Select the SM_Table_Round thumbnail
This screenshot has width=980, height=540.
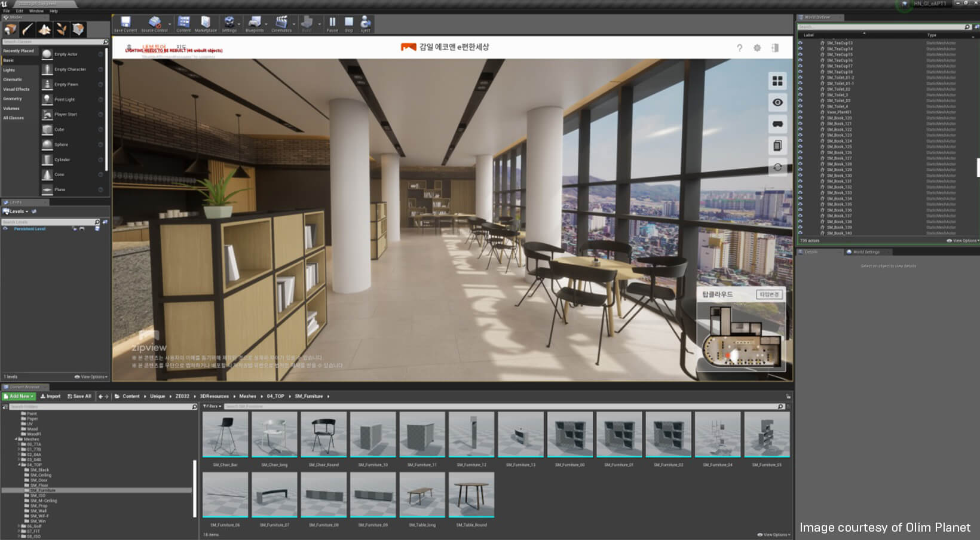tap(471, 495)
